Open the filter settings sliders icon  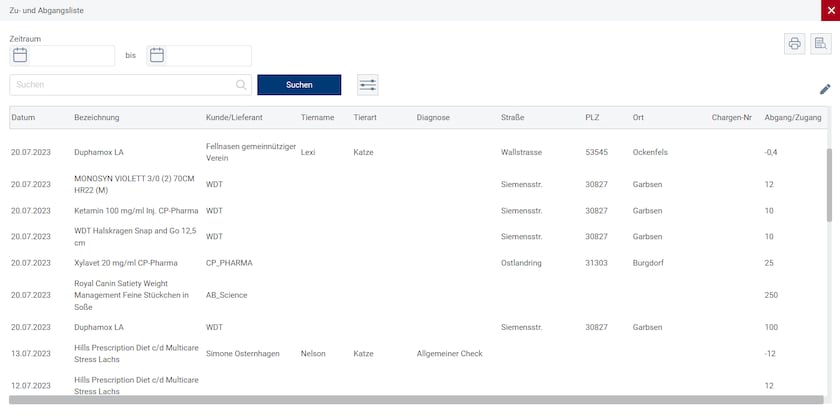coord(368,85)
